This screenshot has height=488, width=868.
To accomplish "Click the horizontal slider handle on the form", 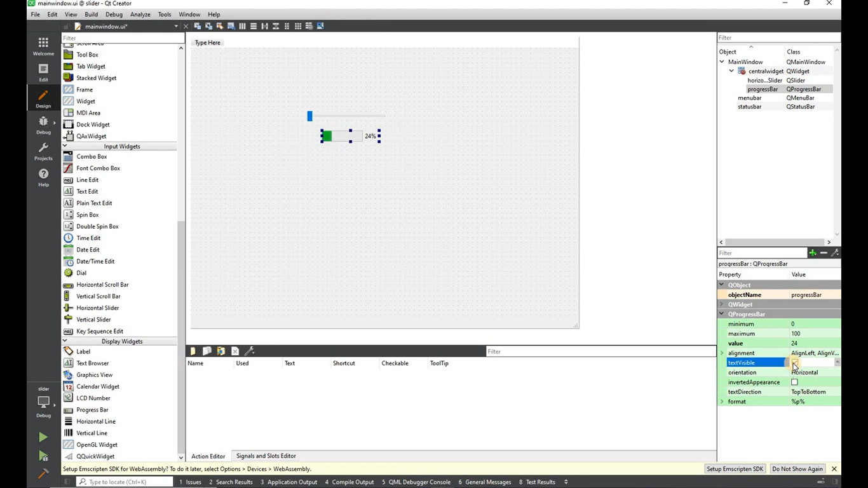I will [309, 116].
